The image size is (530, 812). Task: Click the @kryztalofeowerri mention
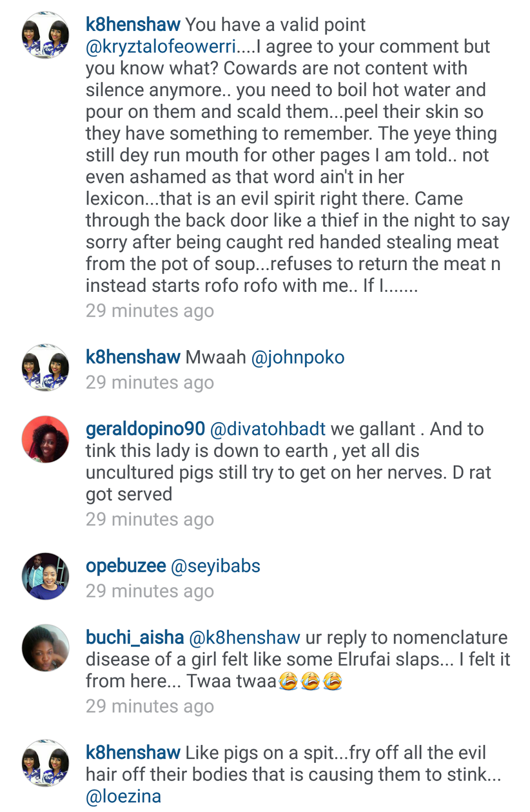[161, 46]
